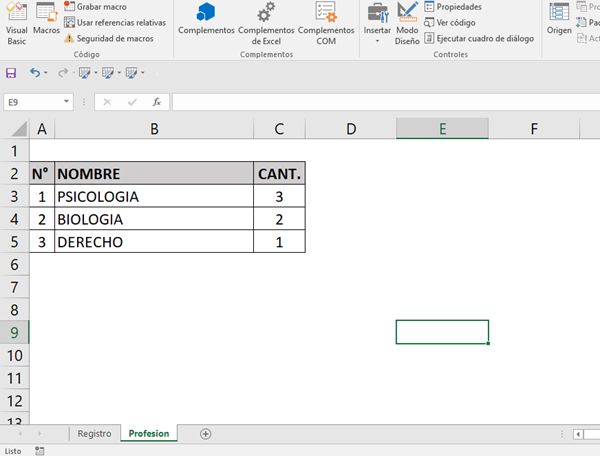Viewport: 600px width, 456px height.
Task: Select the NOMBRE header cell
Action: (154, 174)
